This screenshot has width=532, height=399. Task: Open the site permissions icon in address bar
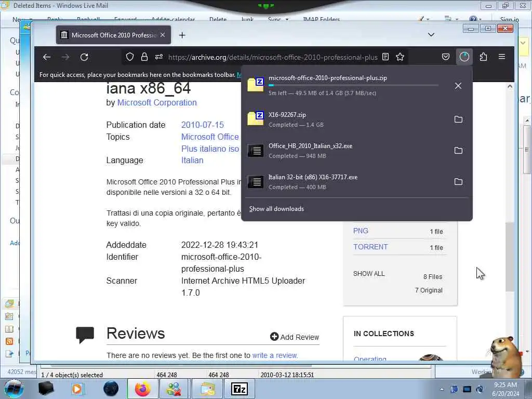[x=159, y=57]
